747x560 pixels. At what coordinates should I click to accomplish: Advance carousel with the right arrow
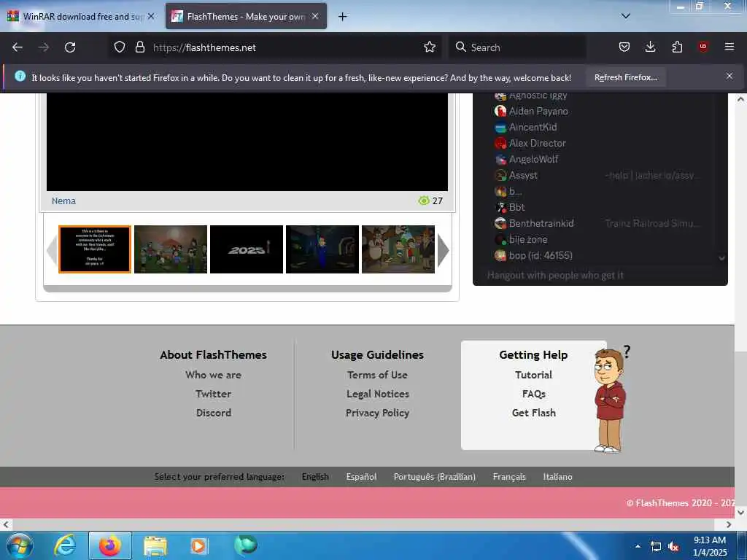click(443, 249)
